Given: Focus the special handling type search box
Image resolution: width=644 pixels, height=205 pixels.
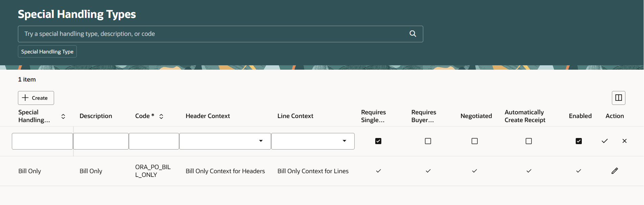Looking at the screenshot, I should coord(213,34).
